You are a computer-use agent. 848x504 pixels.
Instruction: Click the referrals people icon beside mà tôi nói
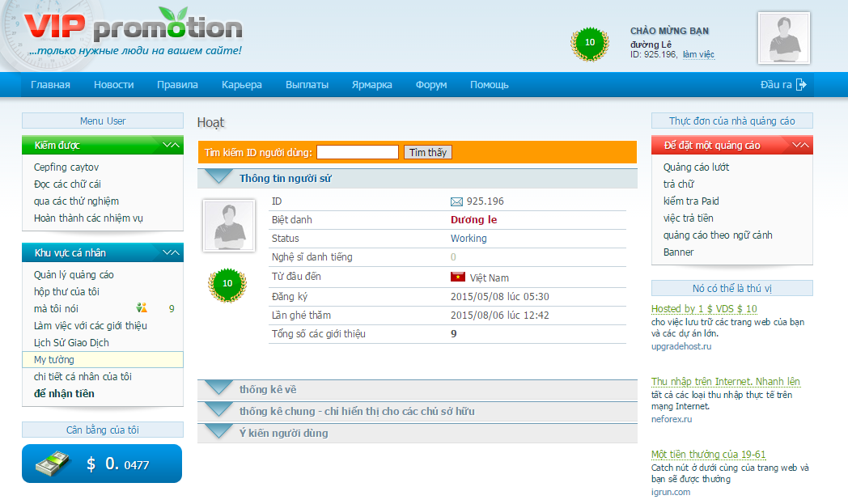click(142, 307)
